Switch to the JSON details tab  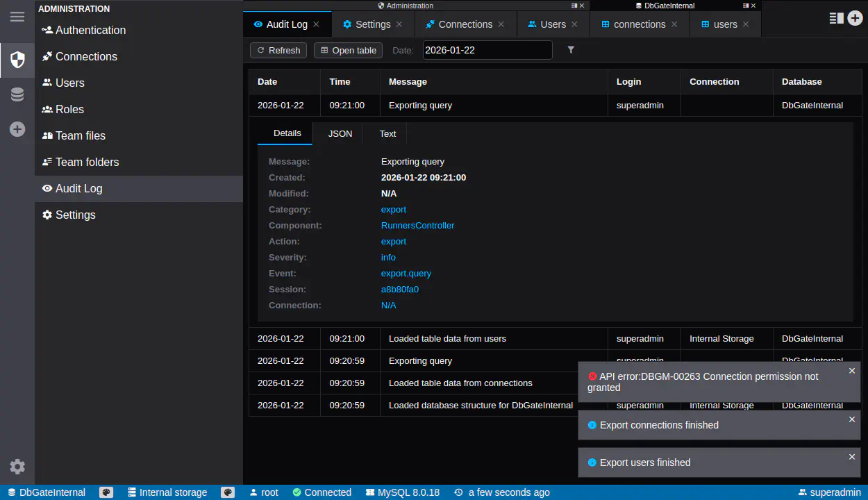(x=340, y=133)
